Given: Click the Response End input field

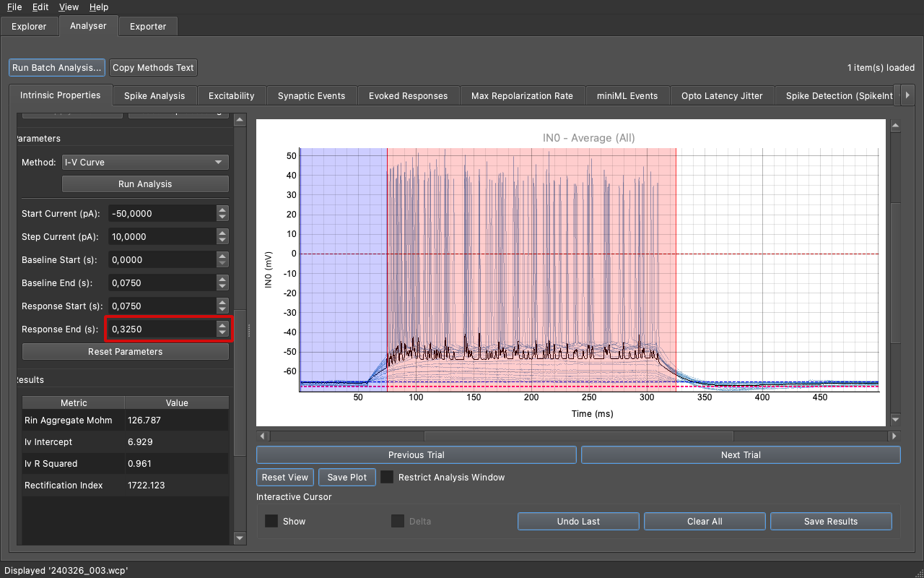Looking at the screenshot, I should (x=162, y=329).
